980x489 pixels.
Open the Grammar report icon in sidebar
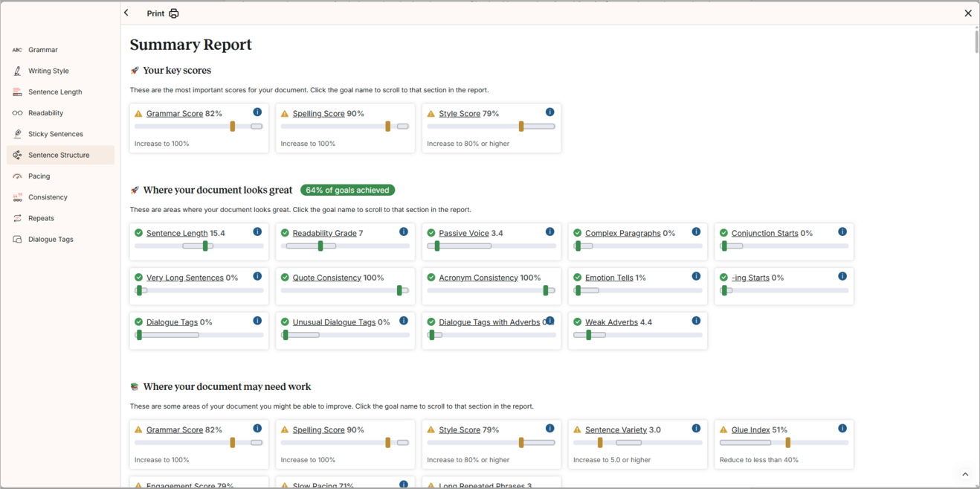click(17, 50)
